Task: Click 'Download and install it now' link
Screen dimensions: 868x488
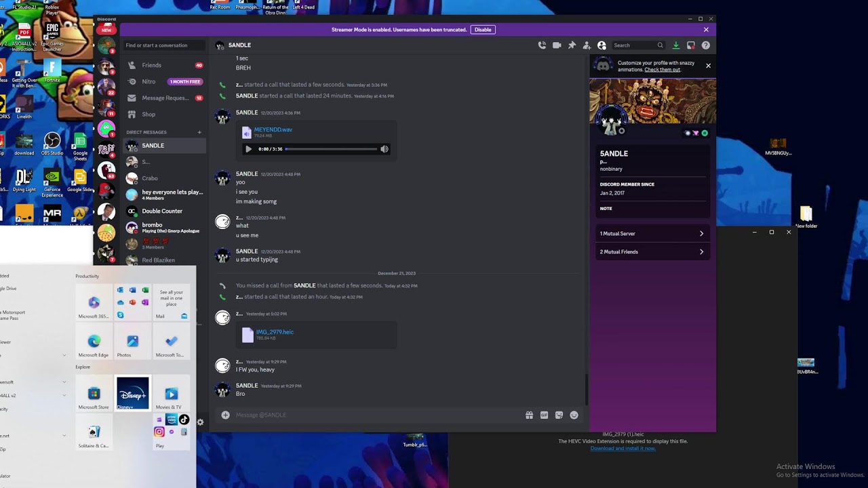Action: pos(623,449)
